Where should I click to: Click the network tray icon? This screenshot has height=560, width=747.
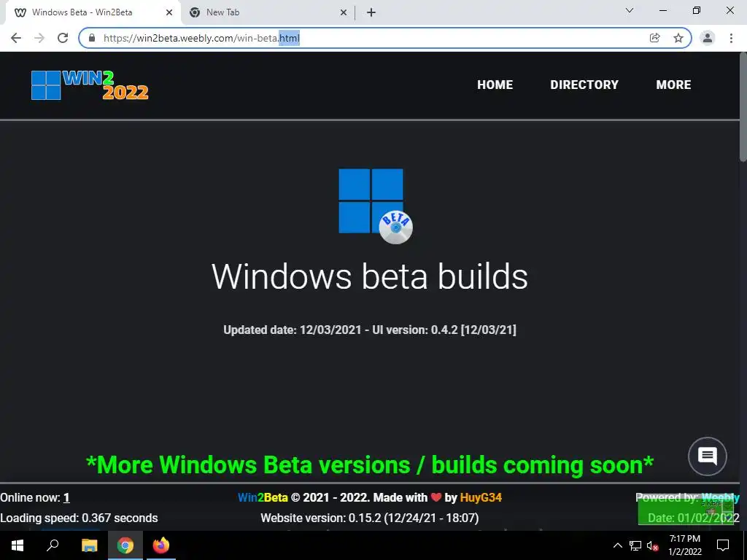635,545
